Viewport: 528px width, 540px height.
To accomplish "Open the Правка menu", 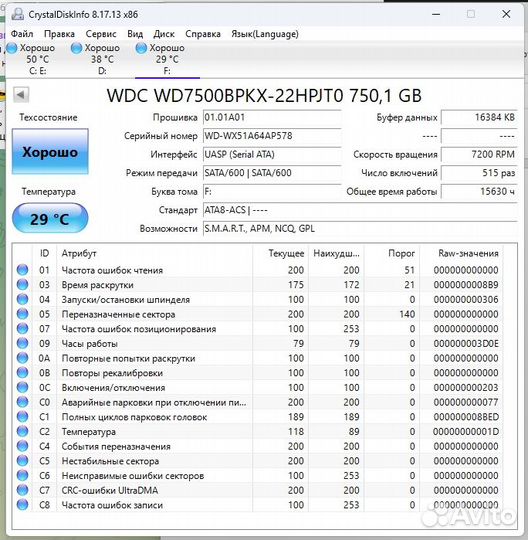I will [59, 34].
